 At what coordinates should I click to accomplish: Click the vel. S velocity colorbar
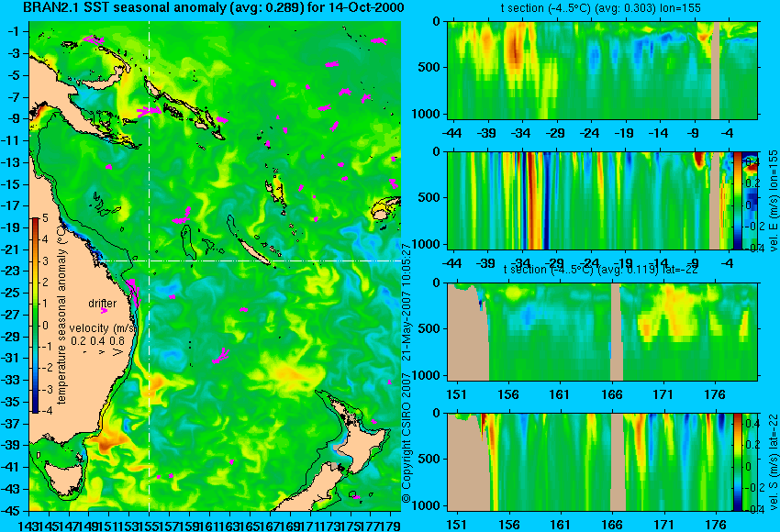[x=737, y=462]
